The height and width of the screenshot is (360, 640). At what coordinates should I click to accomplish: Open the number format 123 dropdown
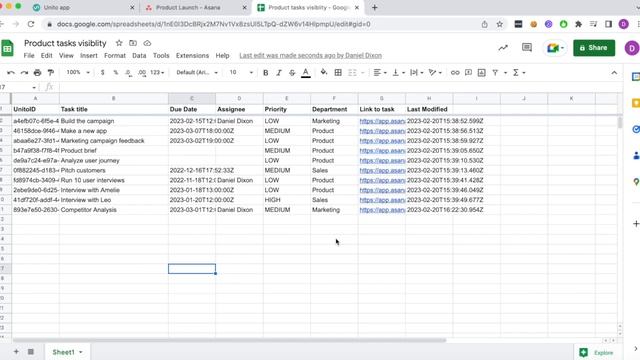pos(157,72)
